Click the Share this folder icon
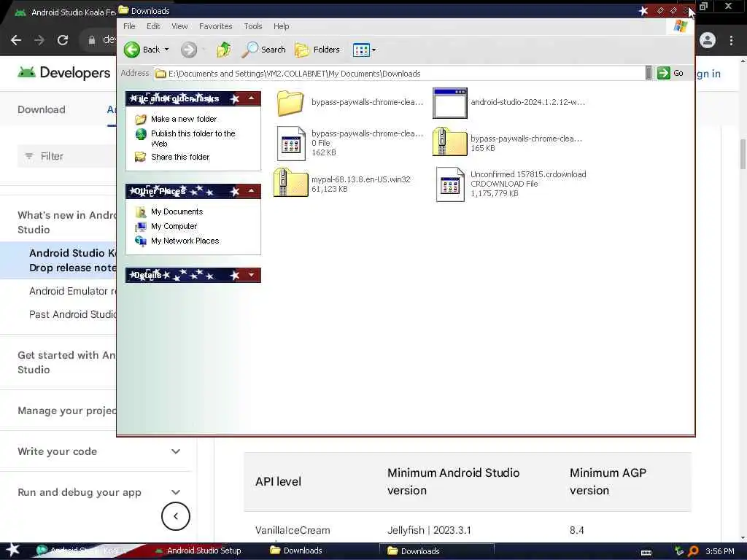Screen dimensions: 747x560 click(x=141, y=157)
